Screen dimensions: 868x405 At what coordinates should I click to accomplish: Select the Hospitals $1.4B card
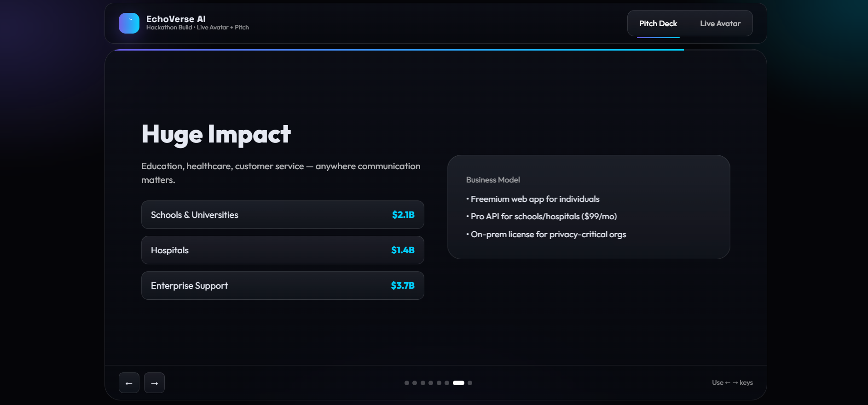(283, 250)
